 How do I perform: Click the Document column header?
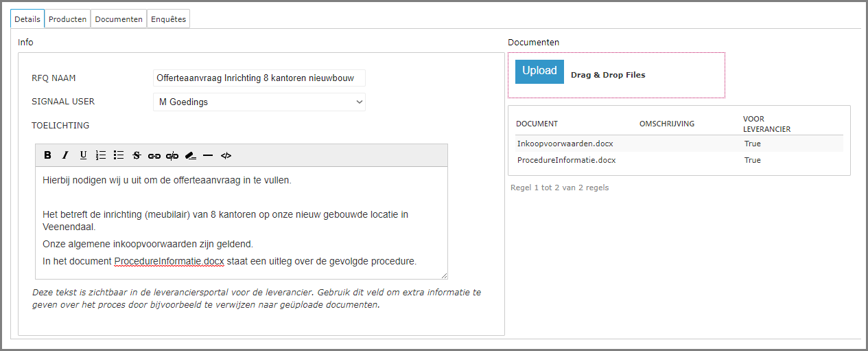[x=537, y=124]
